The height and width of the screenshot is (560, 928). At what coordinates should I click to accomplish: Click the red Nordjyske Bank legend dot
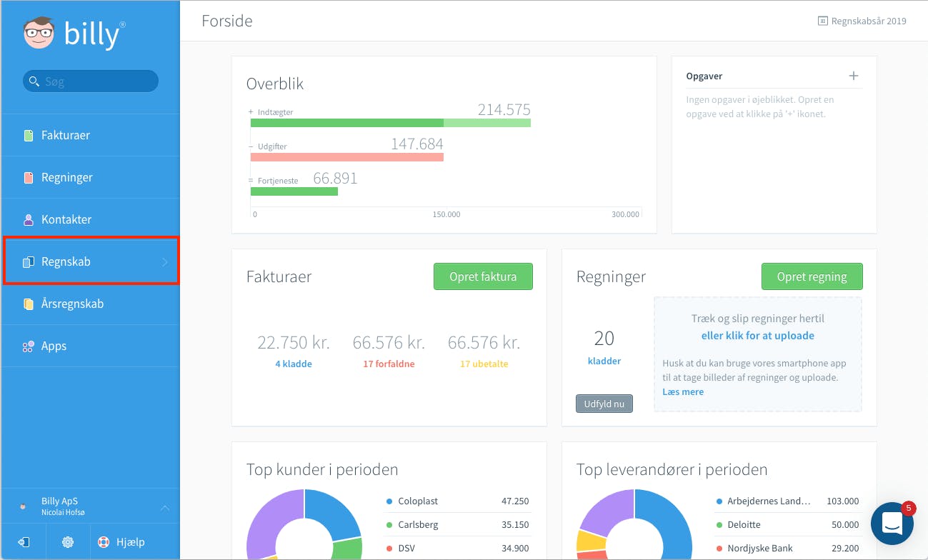click(719, 548)
